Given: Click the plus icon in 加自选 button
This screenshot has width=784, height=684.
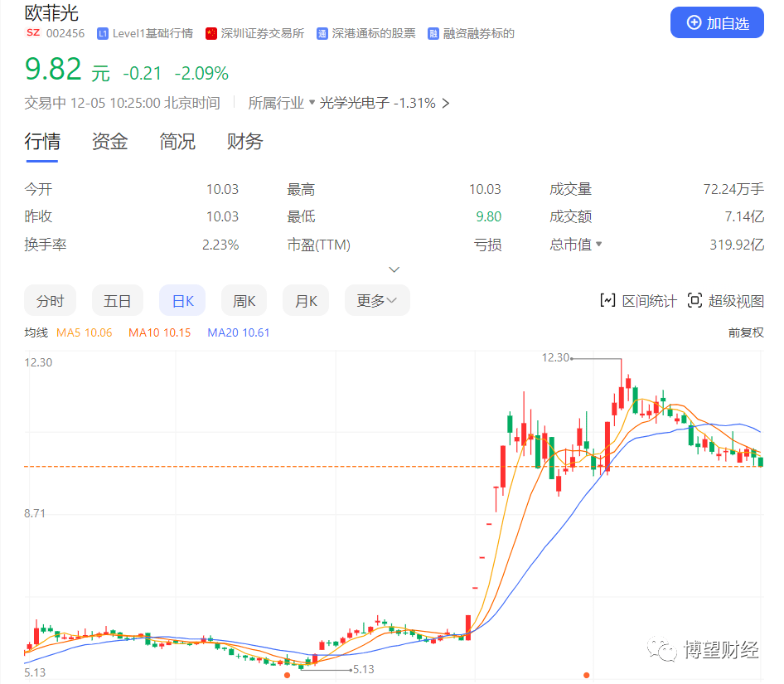Looking at the screenshot, I should [x=694, y=23].
